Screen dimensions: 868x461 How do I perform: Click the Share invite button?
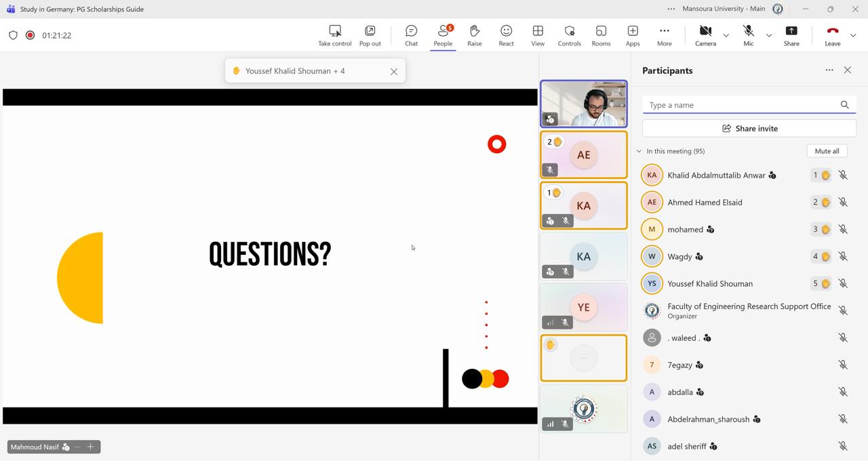749,128
